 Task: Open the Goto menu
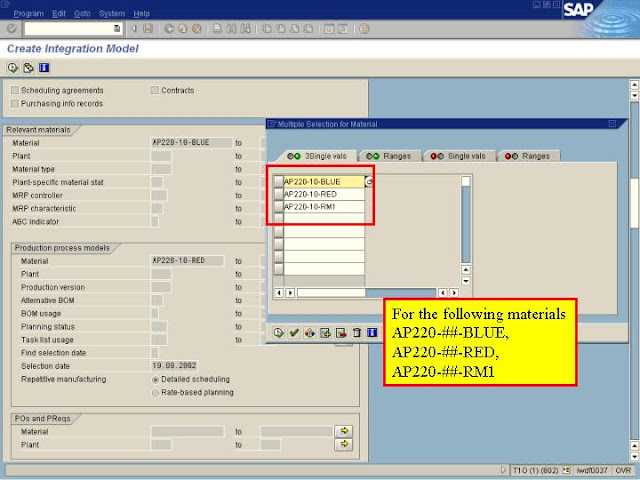[x=82, y=13]
